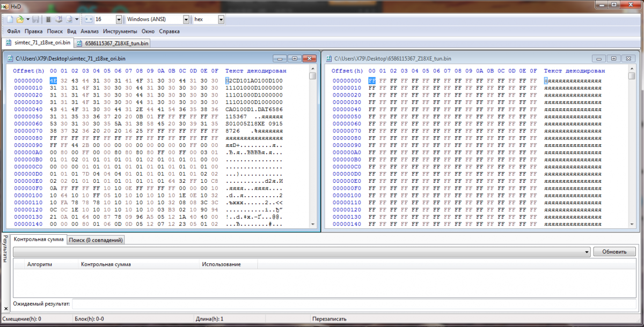Viewport: 644px width, 327px height.
Task: Open the Анализ menu
Action: [x=90, y=32]
